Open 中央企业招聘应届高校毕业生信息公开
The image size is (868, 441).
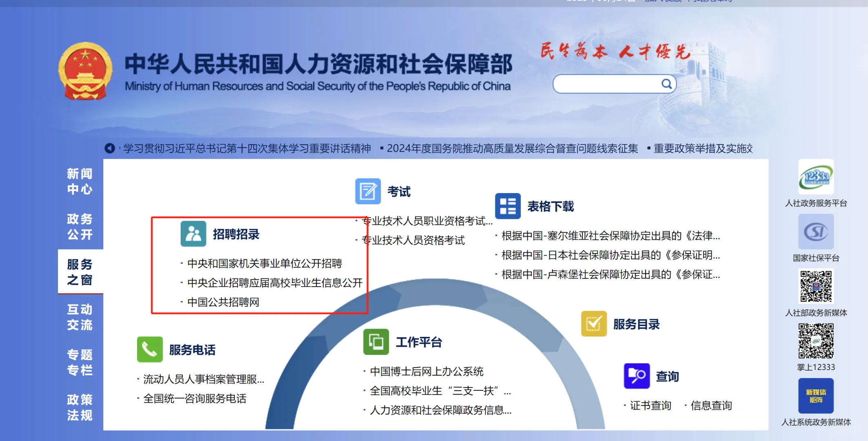[275, 283]
